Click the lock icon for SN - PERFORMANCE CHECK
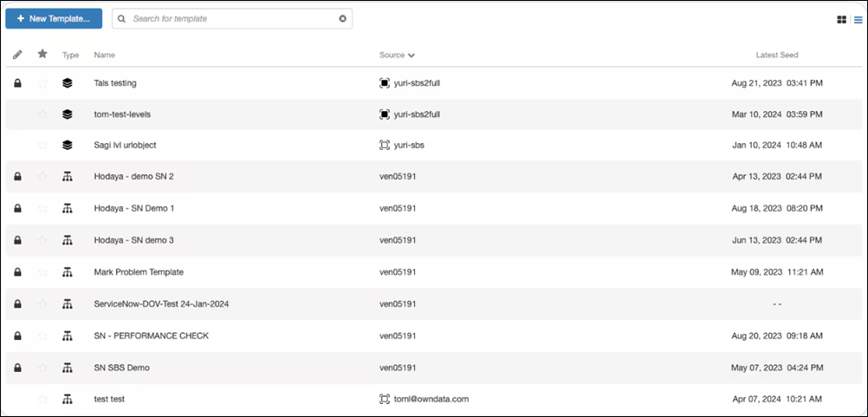 coord(17,336)
